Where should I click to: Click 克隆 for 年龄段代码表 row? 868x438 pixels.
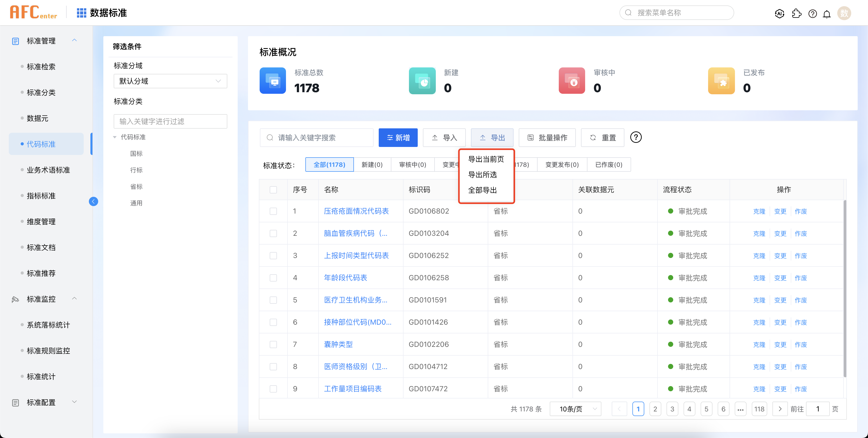[759, 278]
